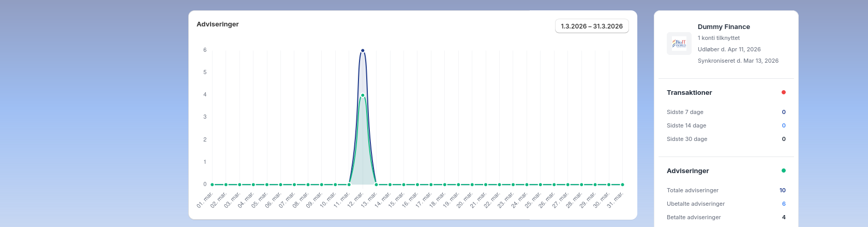
Task: Click the '20. mar.' axis label
Action: 465,200
